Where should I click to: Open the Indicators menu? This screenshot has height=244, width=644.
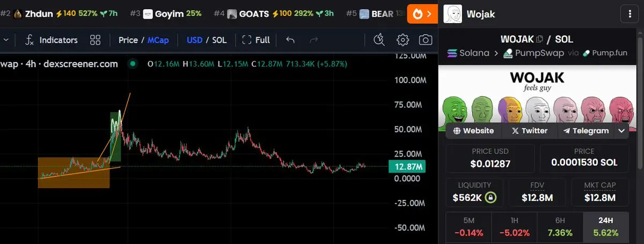tap(52, 40)
